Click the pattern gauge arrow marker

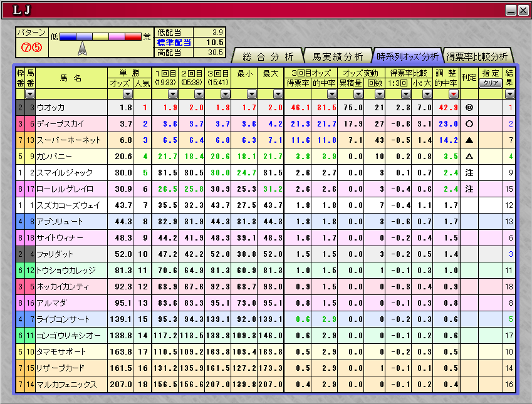[x=83, y=48]
